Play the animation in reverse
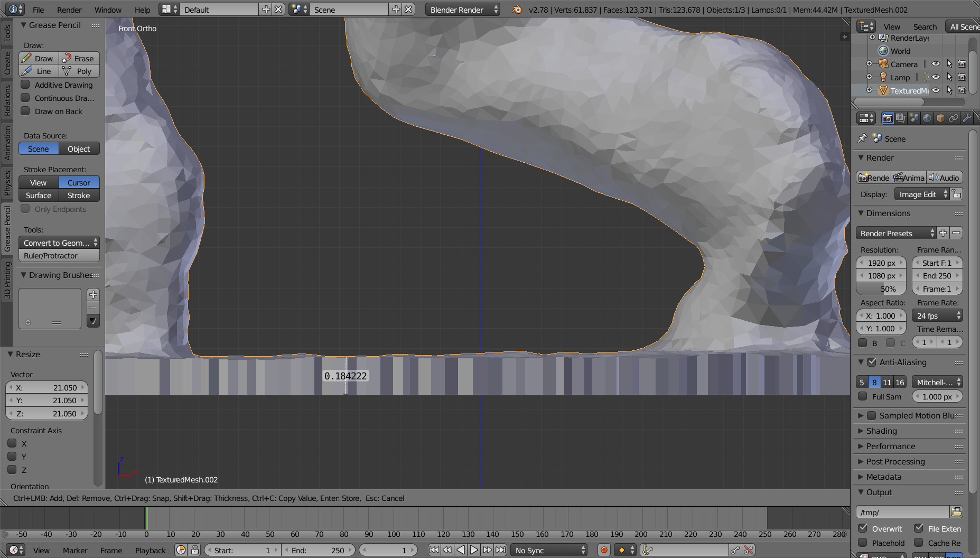Viewport: 980px width, 558px height. 461,550
